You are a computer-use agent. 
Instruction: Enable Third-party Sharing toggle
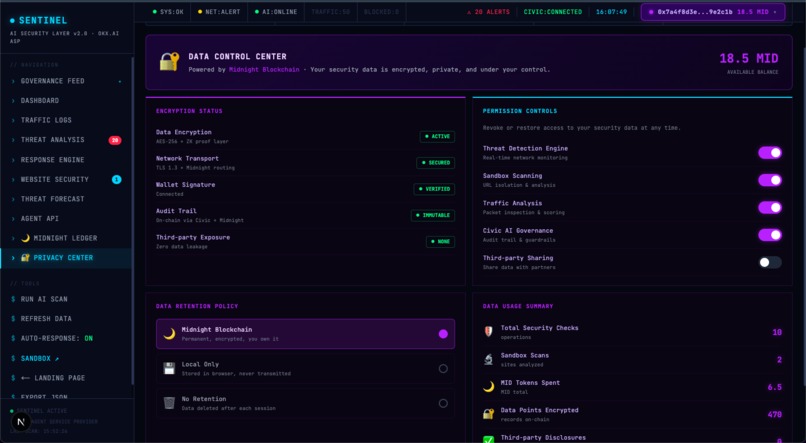coord(770,263)
